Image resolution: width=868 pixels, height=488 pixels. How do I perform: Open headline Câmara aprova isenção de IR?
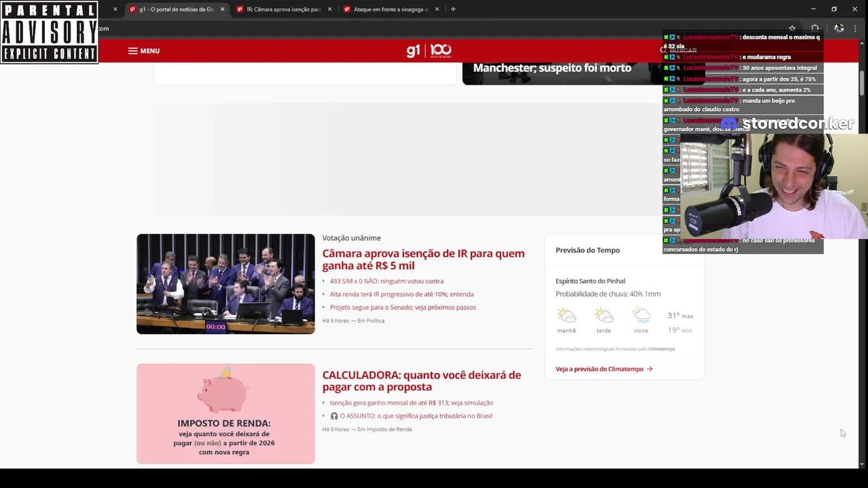coord(423,260)
